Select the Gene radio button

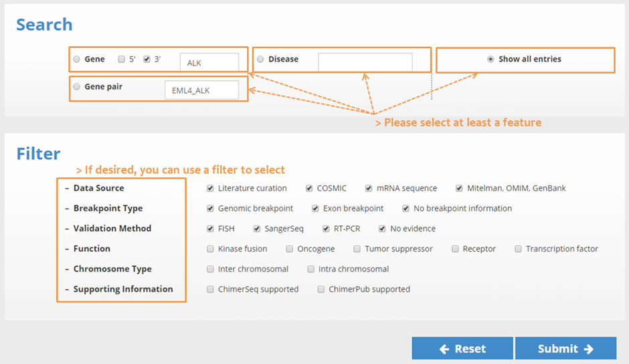coord(77,59)
